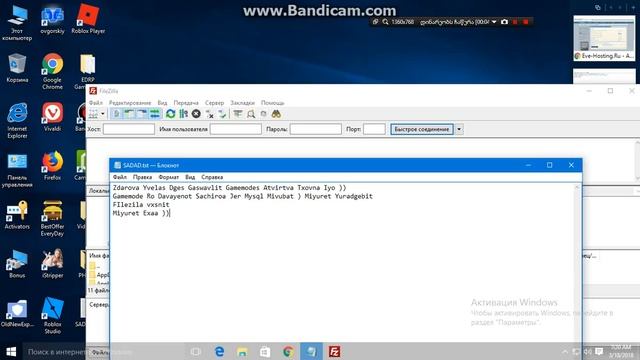Expand quick connect history dropdown arrow
The image size is (640, 360).
point(459,129)
